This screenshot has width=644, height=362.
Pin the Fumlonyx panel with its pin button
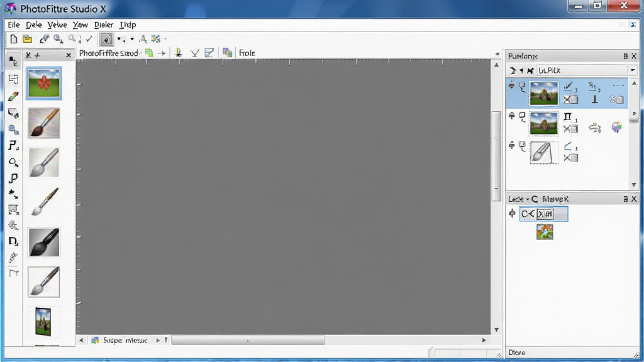(626, 56)
